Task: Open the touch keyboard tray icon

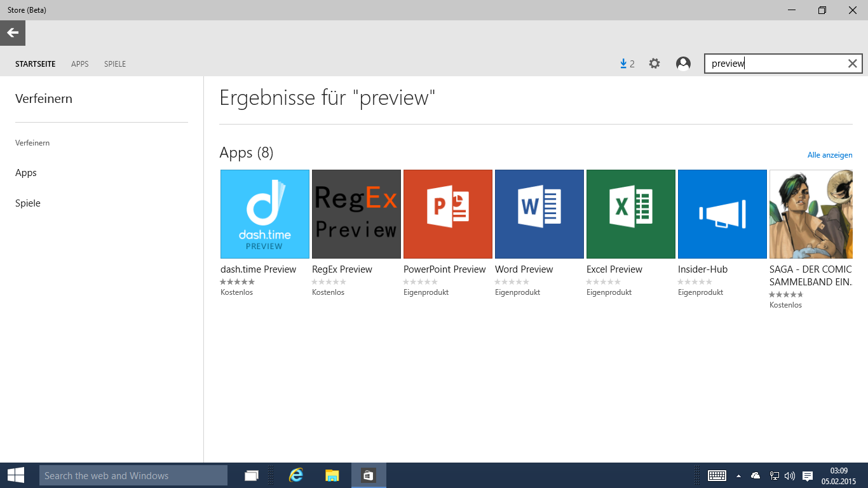Action: pyautogui.click(x=717, y=475)
